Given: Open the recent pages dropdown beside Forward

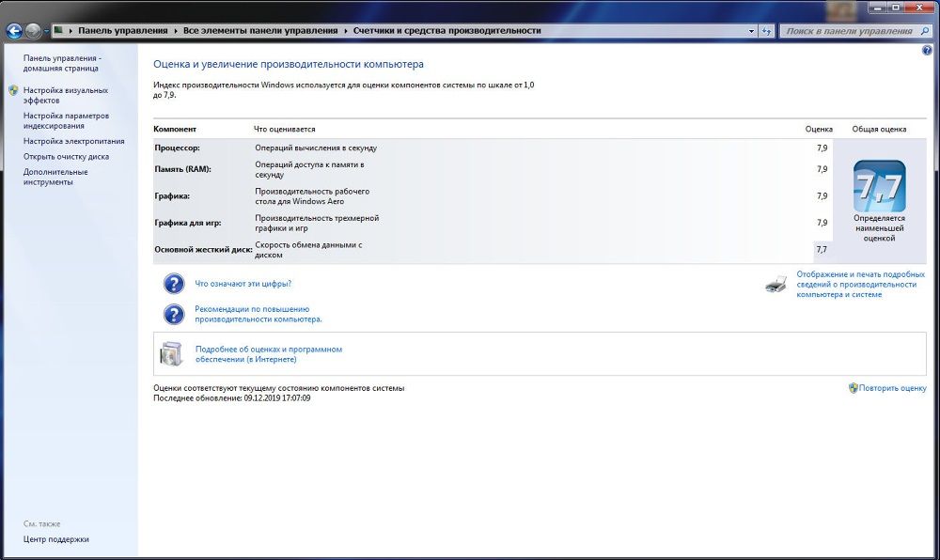Looking at the screenshot, I should 46,31.
